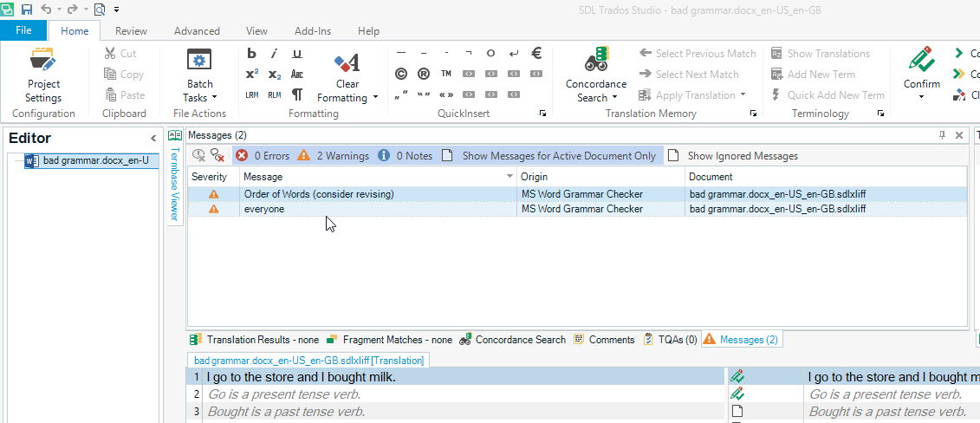Insert RLM right-to-left mark

pyautogui.click(x=275, y=95)
